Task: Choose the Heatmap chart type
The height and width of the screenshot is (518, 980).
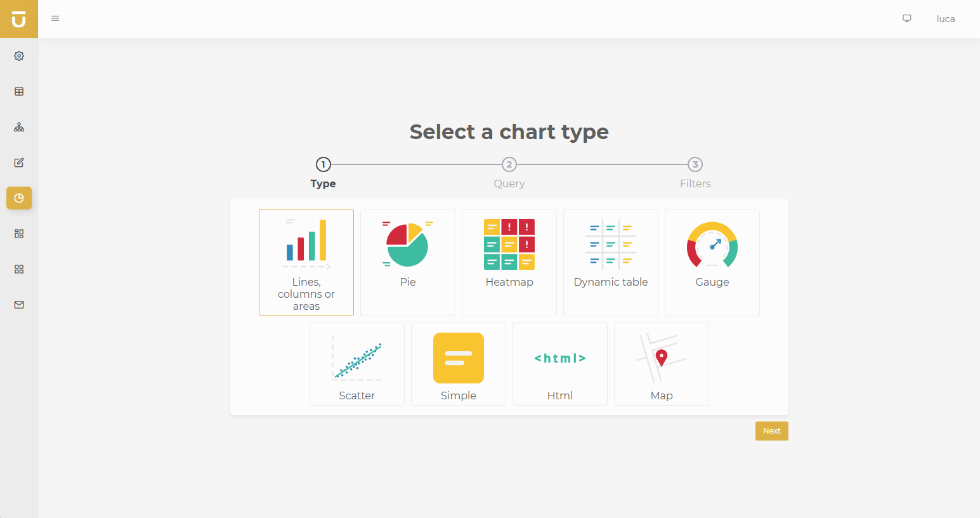Action: click(509, 262)
